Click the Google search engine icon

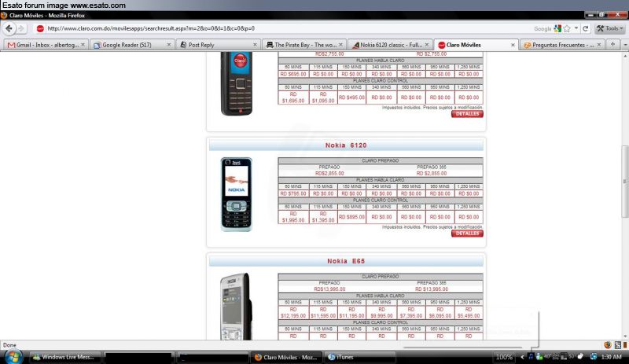click(557, 28)
